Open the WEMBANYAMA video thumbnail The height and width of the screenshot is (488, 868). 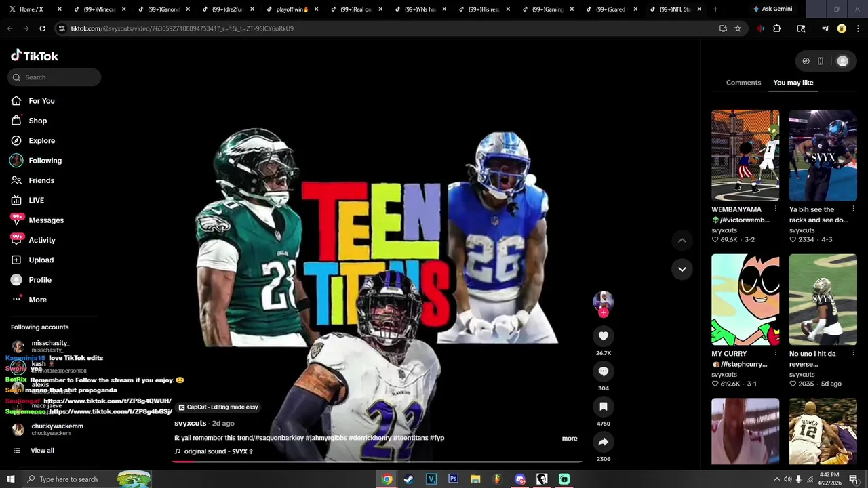(x=745, y=155)
